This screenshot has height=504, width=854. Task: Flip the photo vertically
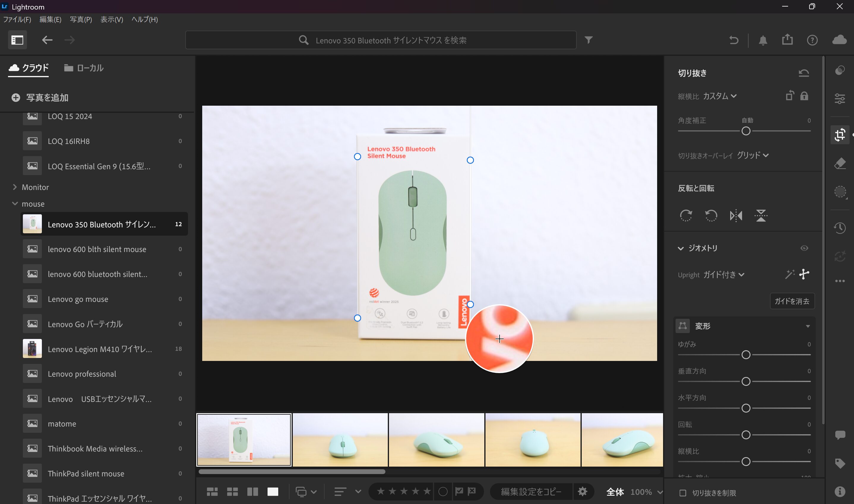pos(761,216)
